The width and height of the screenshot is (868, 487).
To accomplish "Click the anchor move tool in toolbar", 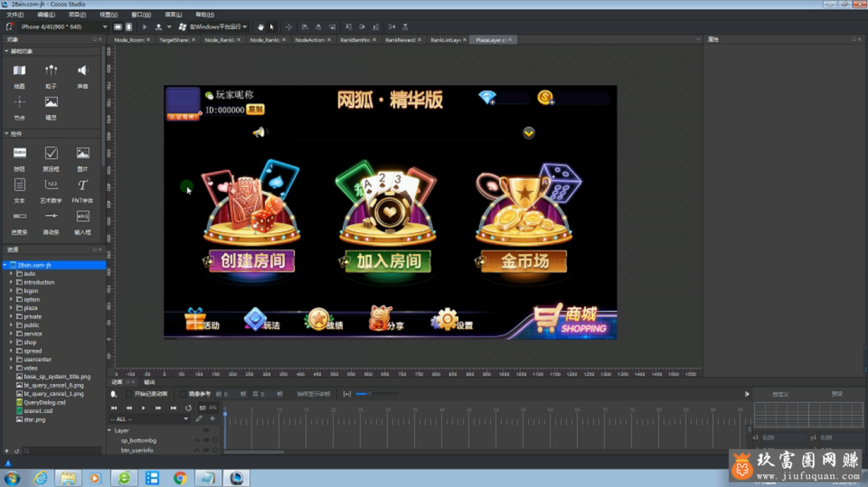I will tap(289, 27).
